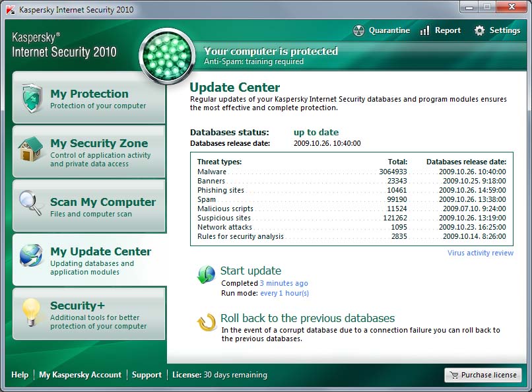Open the Support link
This screenshot has height=392, width=532.
tap(147, 375)
